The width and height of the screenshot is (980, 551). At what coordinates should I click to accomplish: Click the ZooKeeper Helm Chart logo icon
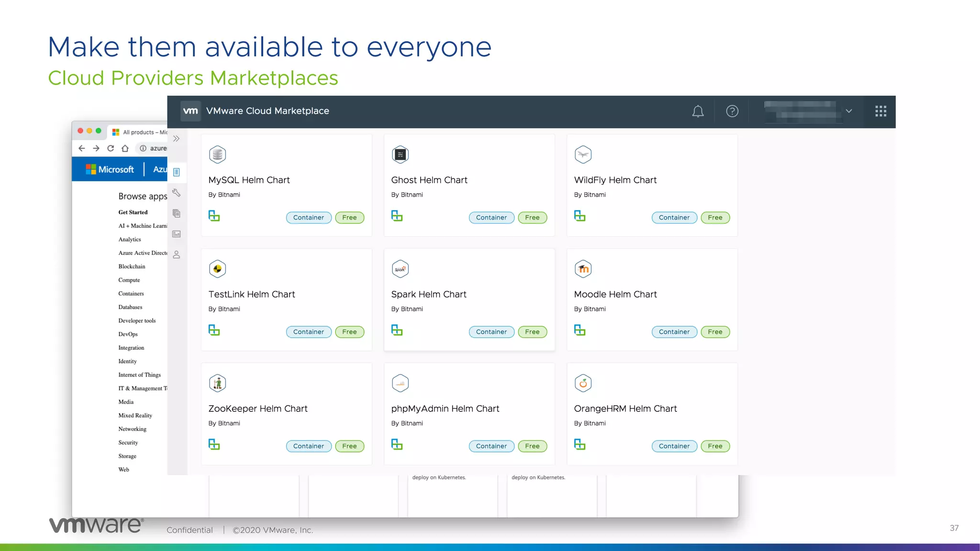coord(217,383)
